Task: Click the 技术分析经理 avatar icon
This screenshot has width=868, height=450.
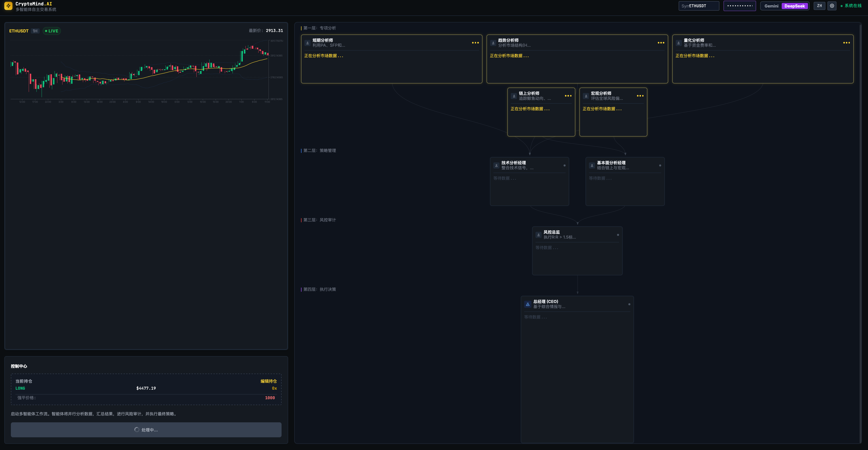Action: 496,165
